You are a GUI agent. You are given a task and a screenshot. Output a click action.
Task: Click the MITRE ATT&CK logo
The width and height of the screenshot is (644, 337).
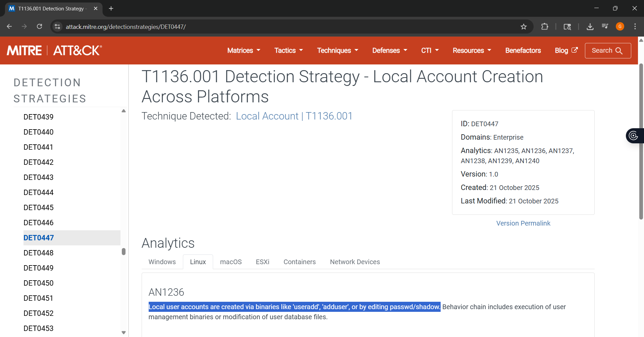pos(54,50)
